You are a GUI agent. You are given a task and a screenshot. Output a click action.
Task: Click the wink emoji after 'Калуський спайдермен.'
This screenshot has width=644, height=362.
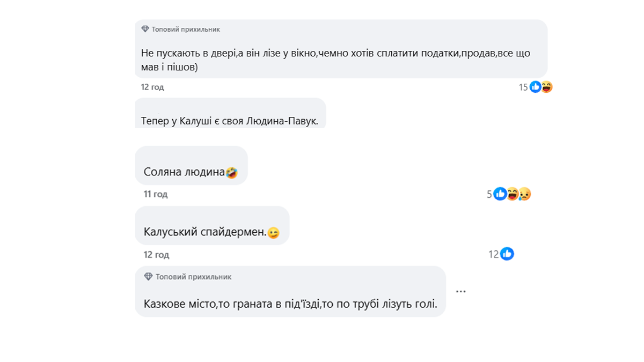(x=274, y=233)
